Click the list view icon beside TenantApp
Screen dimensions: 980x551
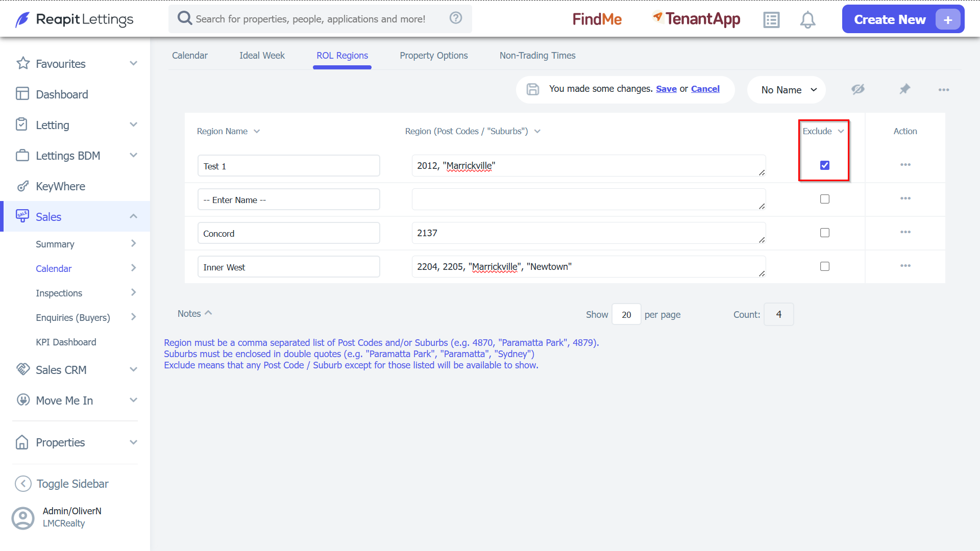(771, 20)
